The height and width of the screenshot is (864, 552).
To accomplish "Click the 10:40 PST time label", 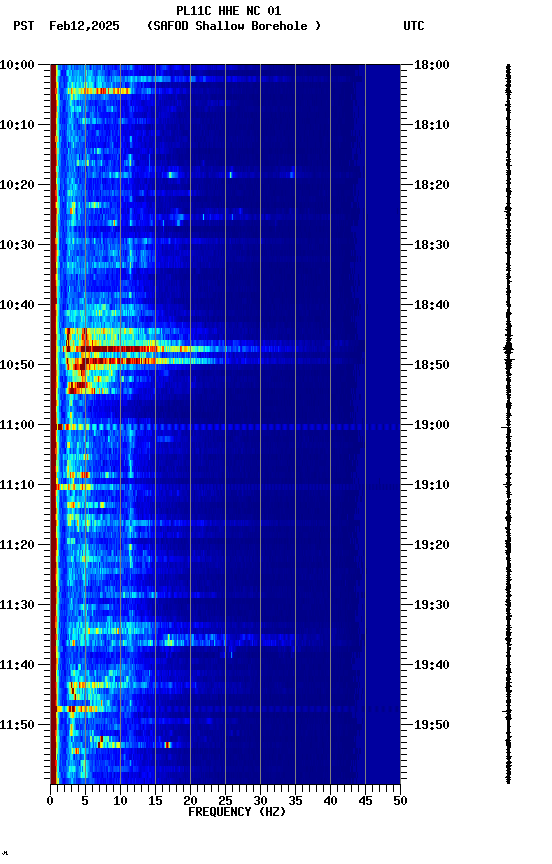I will [x=17, y=305].
